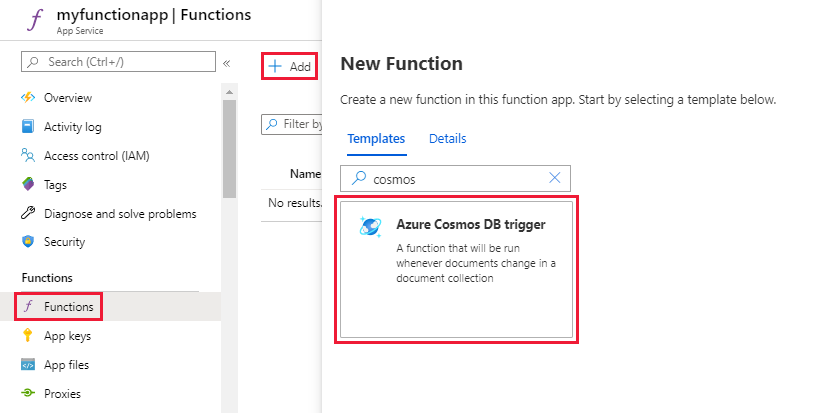Click the App files icon

tap(28, 365)
